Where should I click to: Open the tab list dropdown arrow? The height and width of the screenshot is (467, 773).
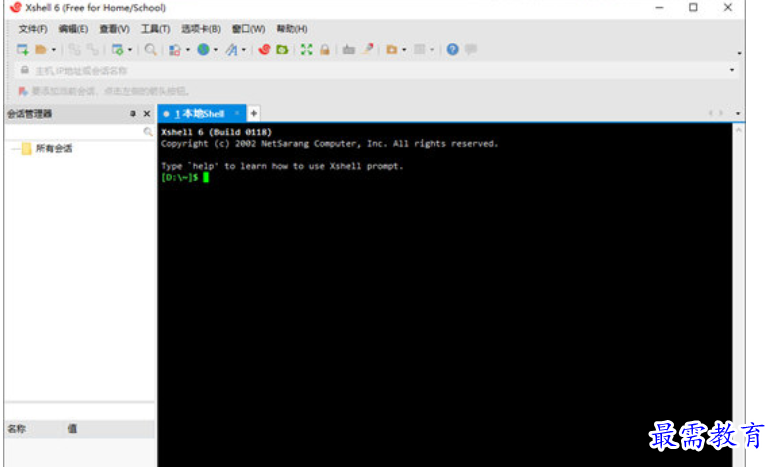click(x=738, y=113)
